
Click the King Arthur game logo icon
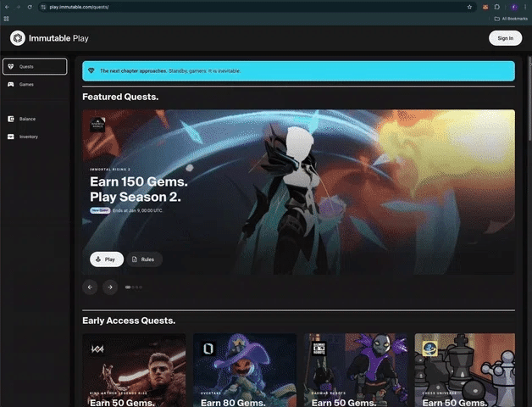[x=97, y=348]
